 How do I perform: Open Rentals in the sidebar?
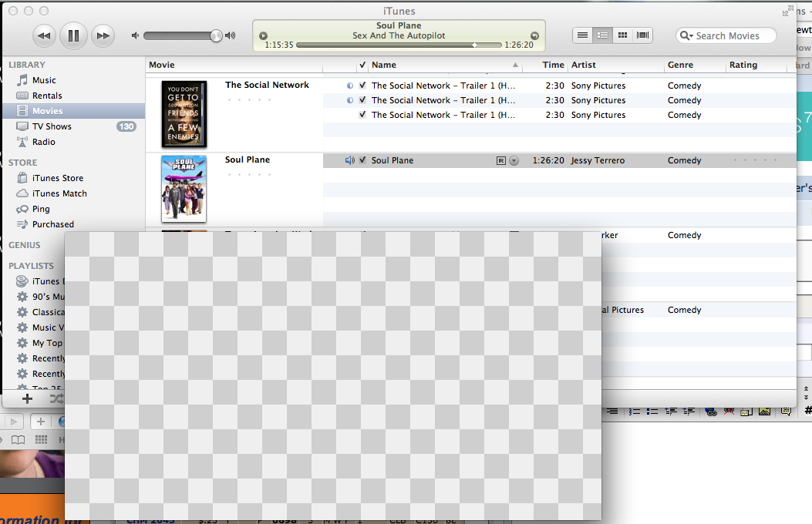pyautogui.click(x=46, y=96)
